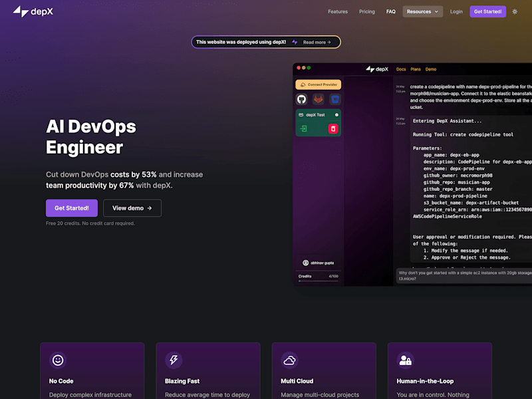Click the depX logo inside demo window
This screenshot has height=399, width=532.
click(377, 69)
